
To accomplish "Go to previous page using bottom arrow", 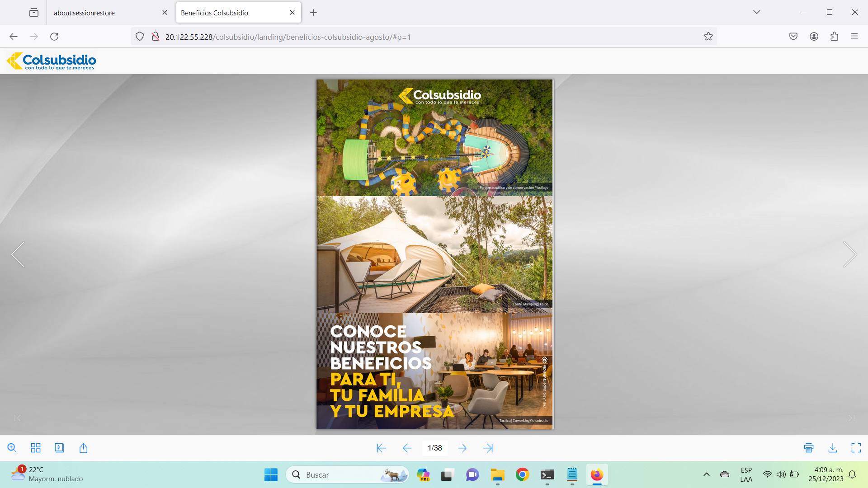I will 407,448.
